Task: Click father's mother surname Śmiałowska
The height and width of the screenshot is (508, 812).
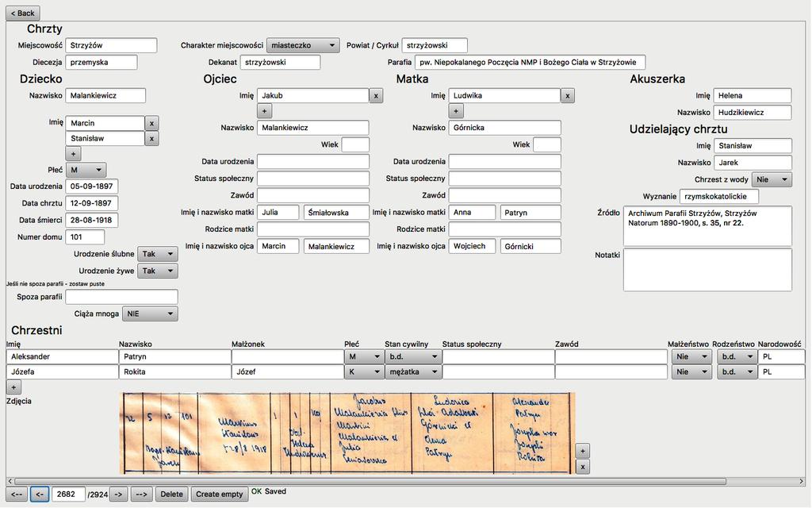Action: [336, 213]
